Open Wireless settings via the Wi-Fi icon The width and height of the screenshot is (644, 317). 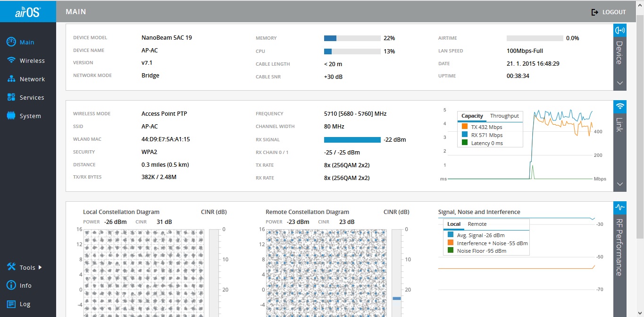11,60
